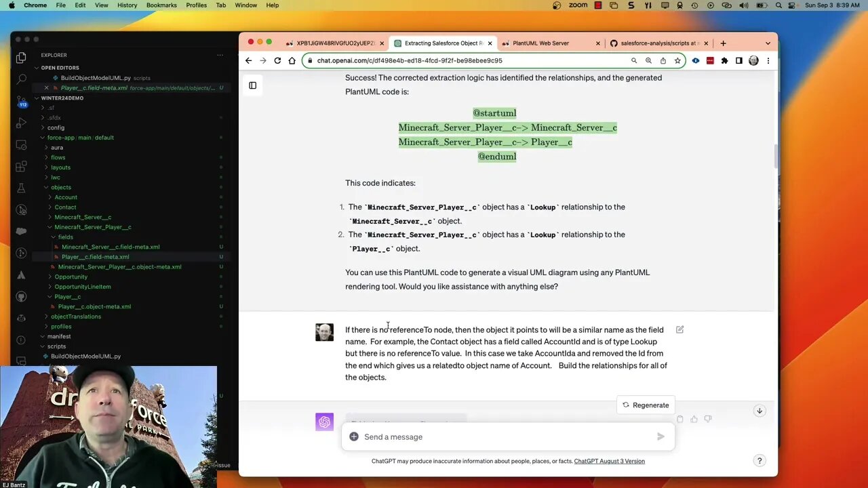Screen dimensions: 868x488
Task: Open the Chrome share icon in address bar
Action: pos(663,60)
